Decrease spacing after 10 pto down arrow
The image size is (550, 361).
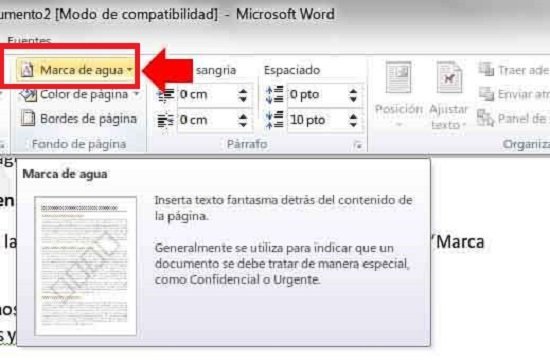(x=353, y=124)
